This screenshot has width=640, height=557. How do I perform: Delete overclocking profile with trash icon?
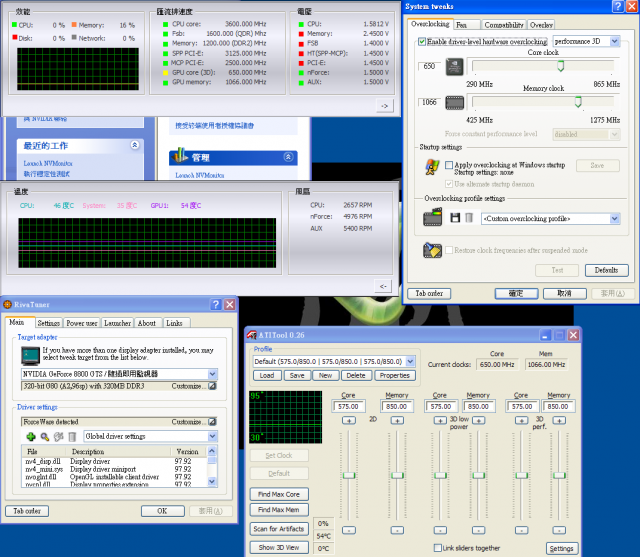tap(469, 218)
